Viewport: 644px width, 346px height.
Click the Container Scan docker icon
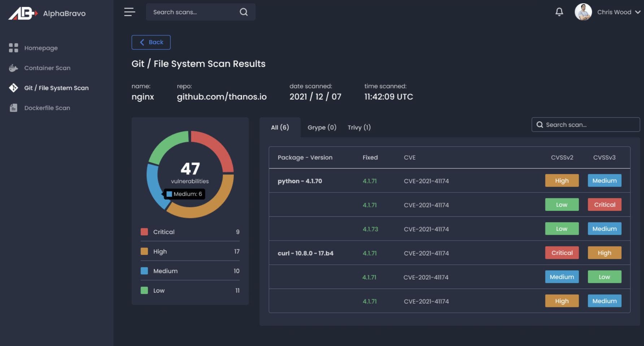tap(13, 68)
